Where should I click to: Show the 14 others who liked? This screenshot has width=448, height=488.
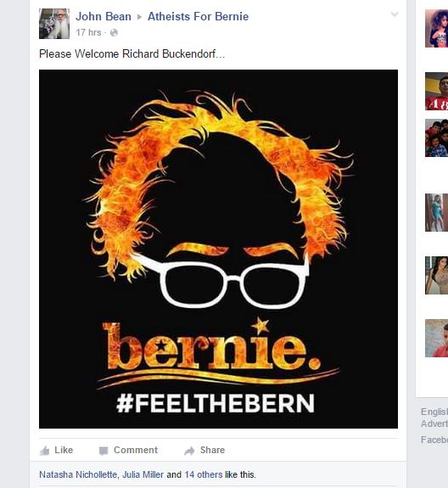(204, 474)
